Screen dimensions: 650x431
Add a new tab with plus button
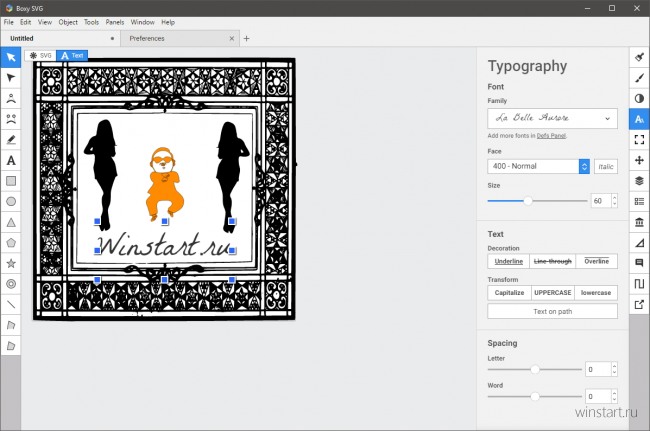[246, 39]
